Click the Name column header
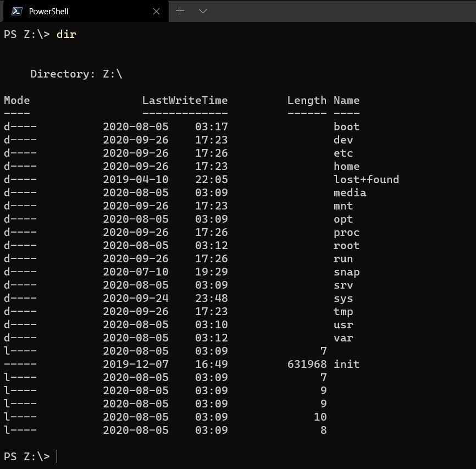Image resolution: width=476 pixels, height=469 pixels. pos(346,100)
